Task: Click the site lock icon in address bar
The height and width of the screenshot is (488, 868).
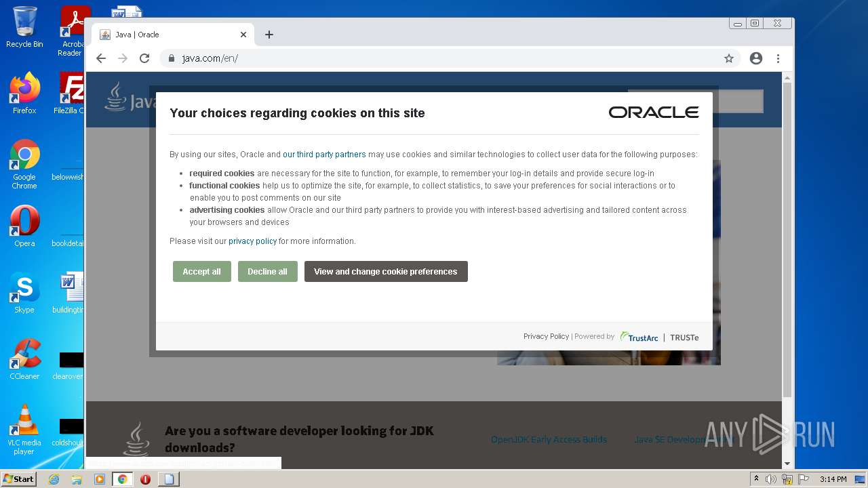Action: [x=172, y=58]
